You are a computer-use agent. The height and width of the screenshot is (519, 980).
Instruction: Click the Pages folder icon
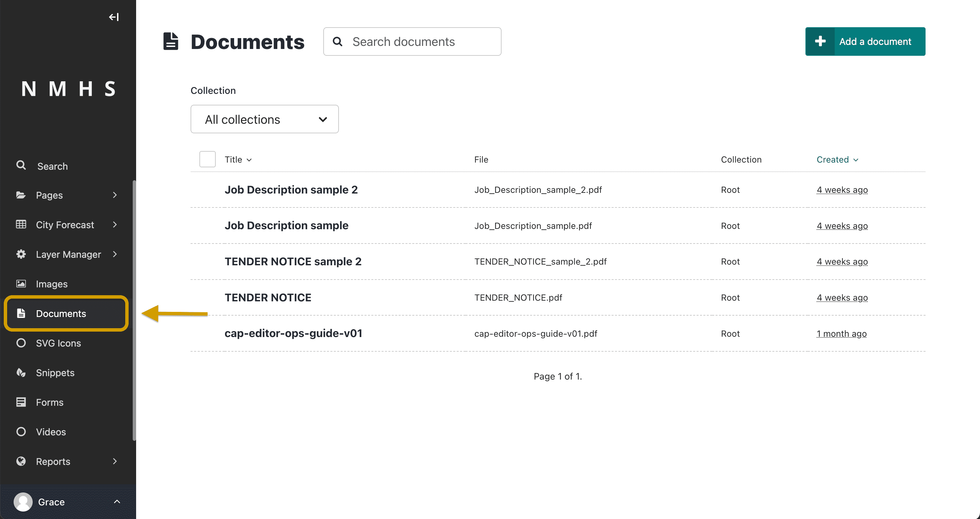tap(21, 195)
